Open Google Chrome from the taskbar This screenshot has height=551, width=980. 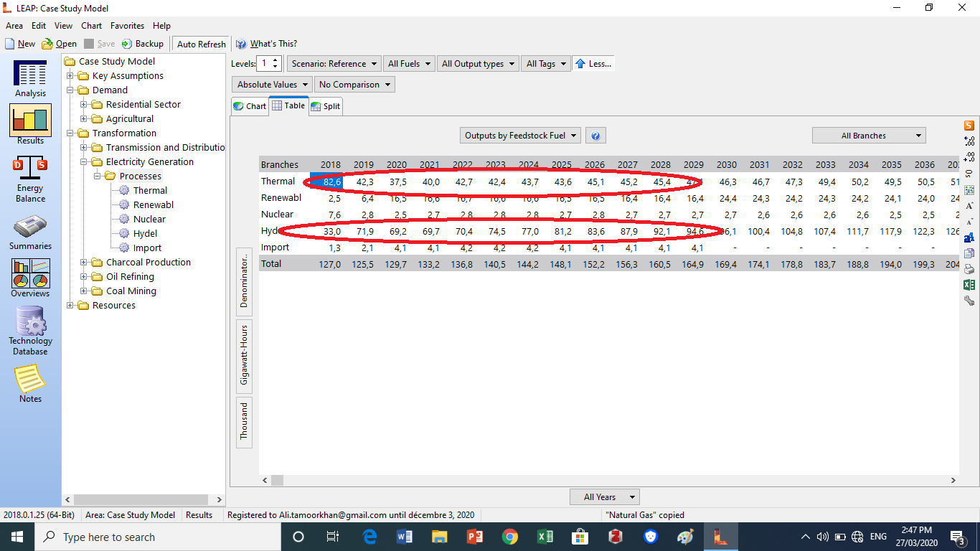point(510,537)
